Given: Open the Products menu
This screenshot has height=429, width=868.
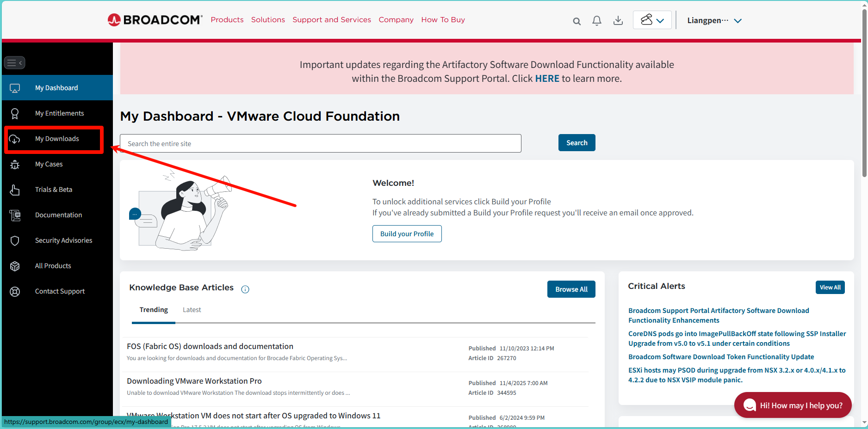Looking at the screenshot, I should tap(227, 19).
